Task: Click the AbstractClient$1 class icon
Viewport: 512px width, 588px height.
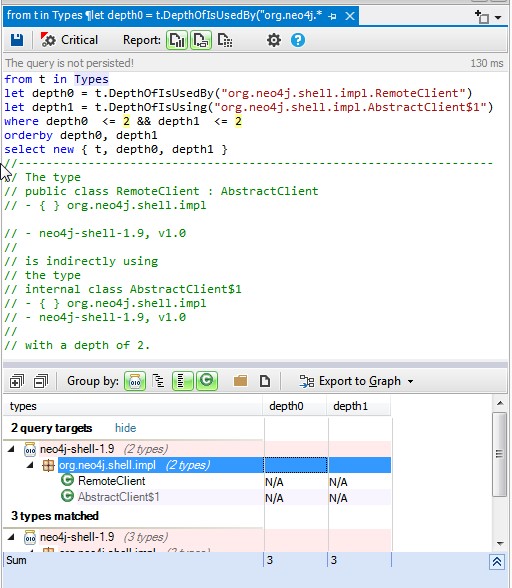Action: coord(67,496)
